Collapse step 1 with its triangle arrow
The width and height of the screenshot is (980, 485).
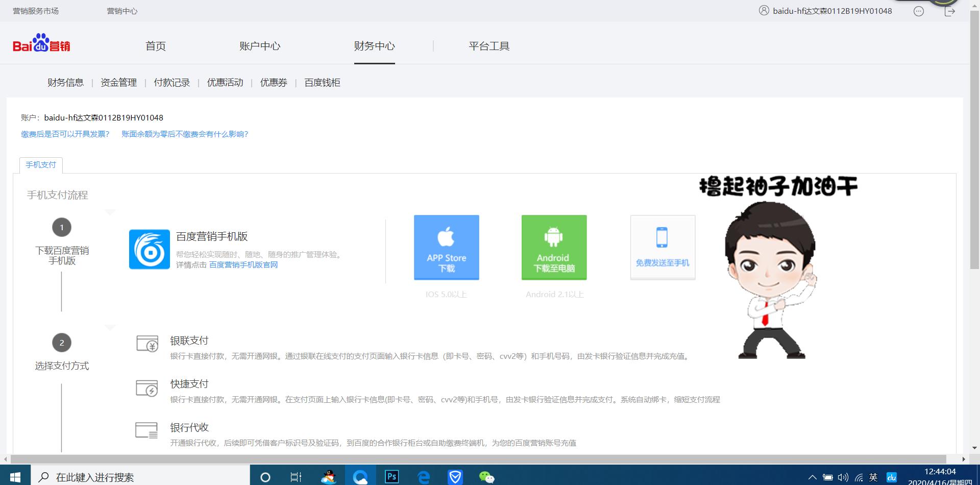click(x=110, y=211)
